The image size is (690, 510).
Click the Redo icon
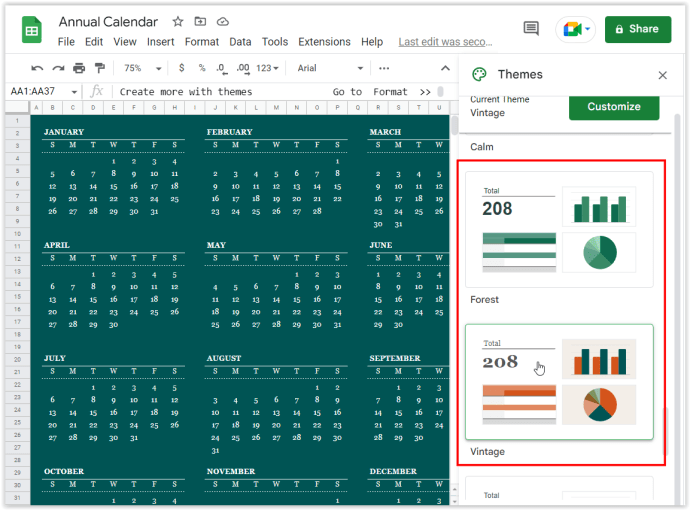point(58,68)
